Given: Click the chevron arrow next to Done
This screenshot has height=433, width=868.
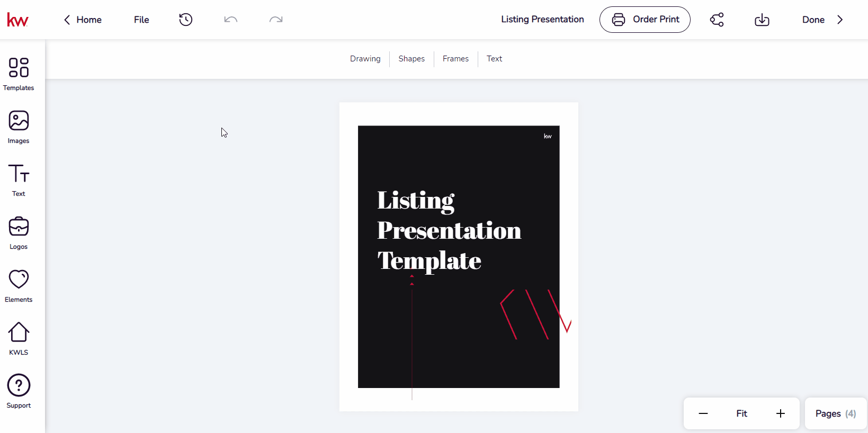Looking at the screenshot, I should [x=840, y=20].
